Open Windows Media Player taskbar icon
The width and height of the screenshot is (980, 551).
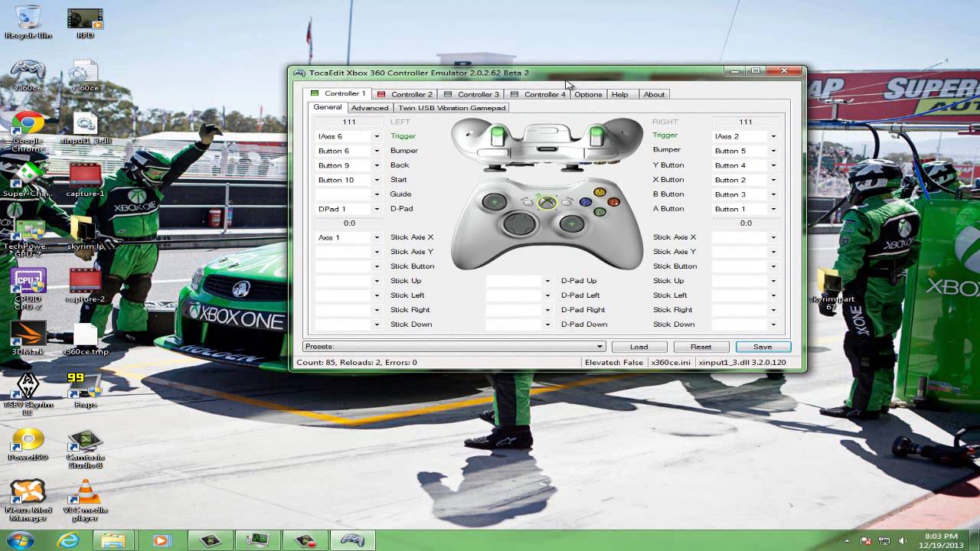coord(160,540)
